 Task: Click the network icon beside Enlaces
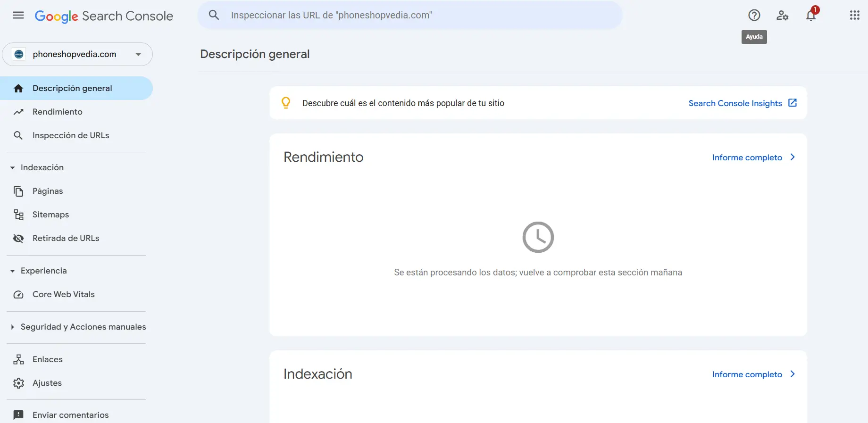[18, 359]
